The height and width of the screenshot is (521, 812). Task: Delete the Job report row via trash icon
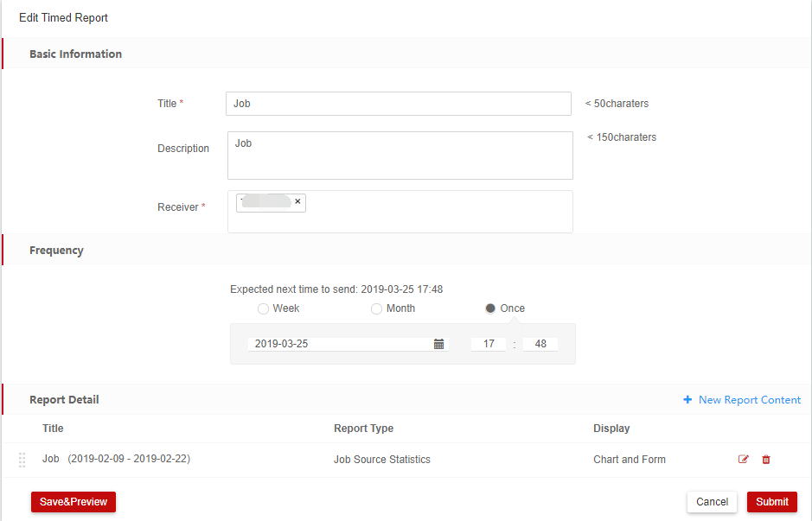[x=766, y=460]
